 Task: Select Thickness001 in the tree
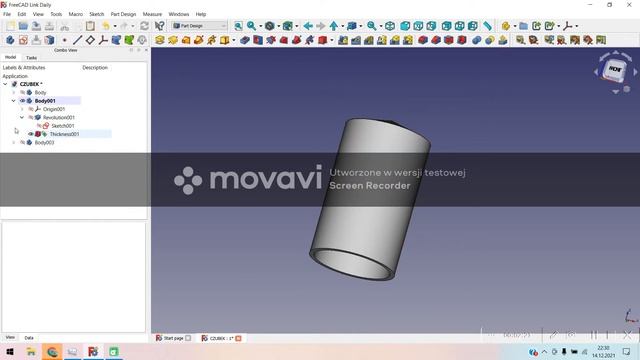(64, 134)
